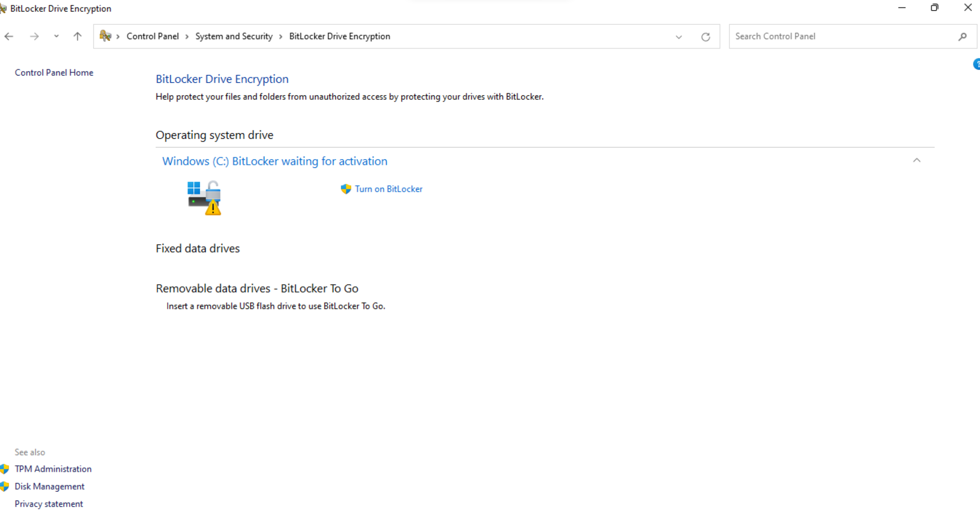Viewport: 980px width, 521px height.
Task: Turn on BitLocker for Windows (C:)
Action: (x=389, y=189)
